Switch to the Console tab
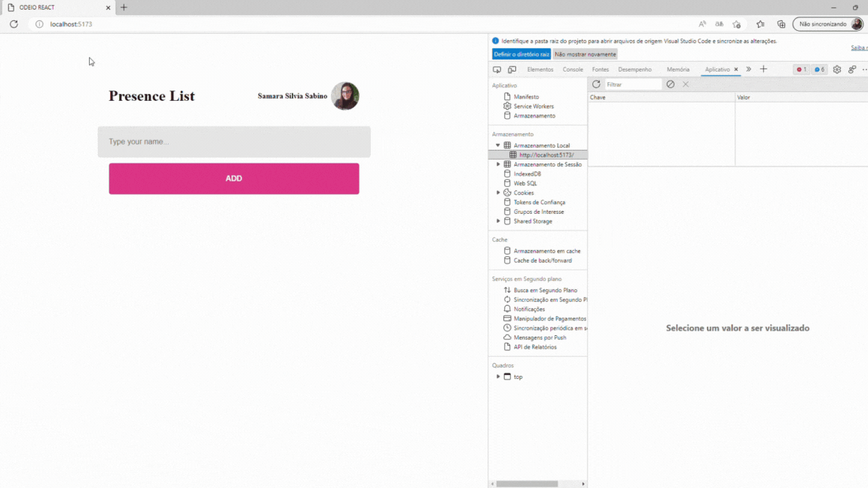This screenshot has width=868, height=488. click(x=573, y=69)
